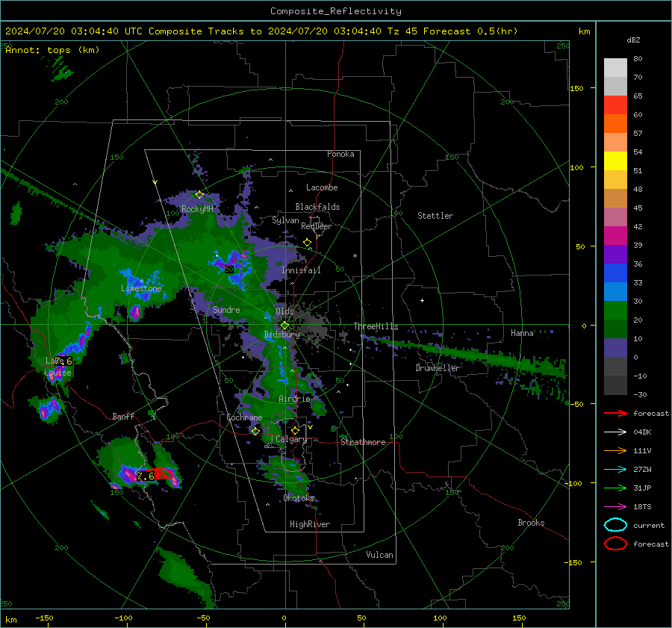
Task: Click the Vulcan map label
Action: pos(379,555)
